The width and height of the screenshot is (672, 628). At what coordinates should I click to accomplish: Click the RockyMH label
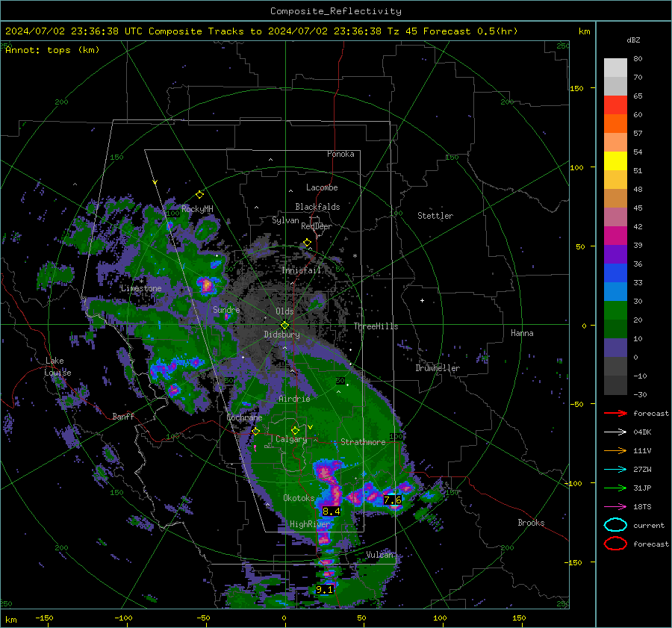click(x=197, y=209)
